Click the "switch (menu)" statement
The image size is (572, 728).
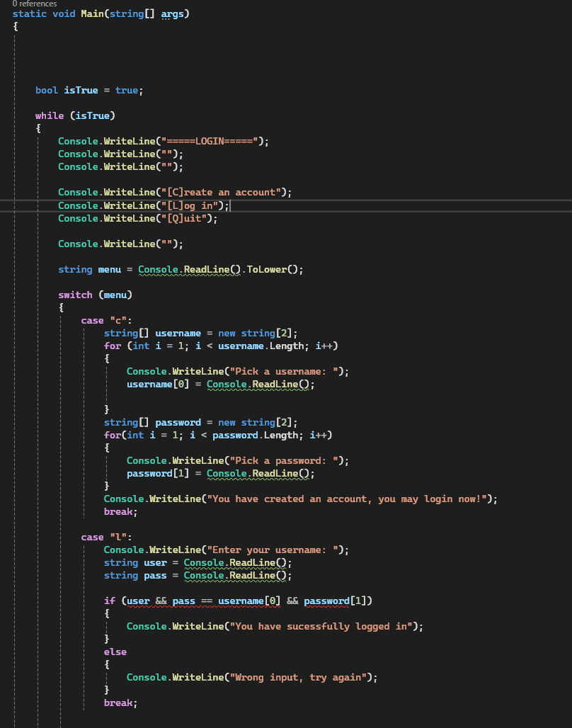click(x=95, y=295)
